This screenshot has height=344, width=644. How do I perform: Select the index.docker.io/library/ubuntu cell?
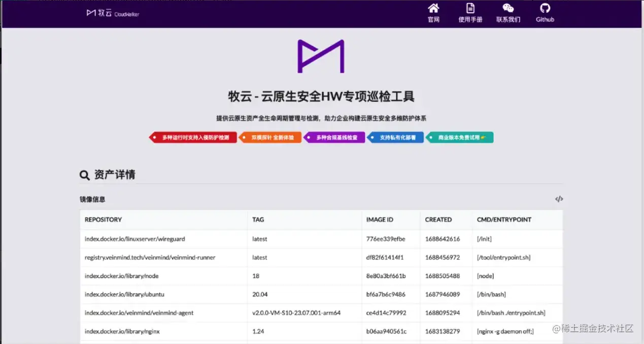pyautogui.click(x=163, y=294)
